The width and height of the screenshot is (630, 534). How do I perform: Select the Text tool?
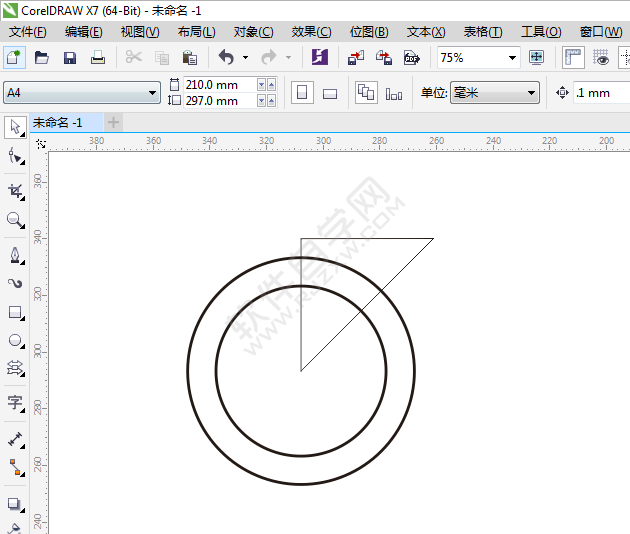[15, 402]
